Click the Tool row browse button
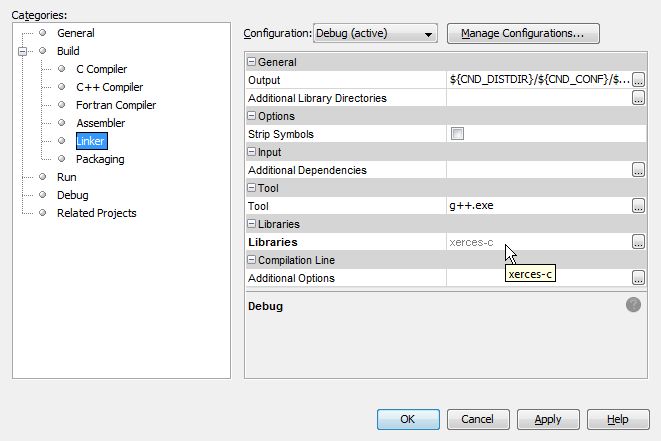 638,206
